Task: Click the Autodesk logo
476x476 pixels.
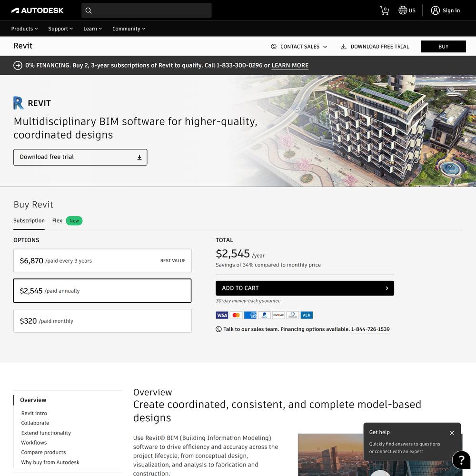Action: [37, 10]
